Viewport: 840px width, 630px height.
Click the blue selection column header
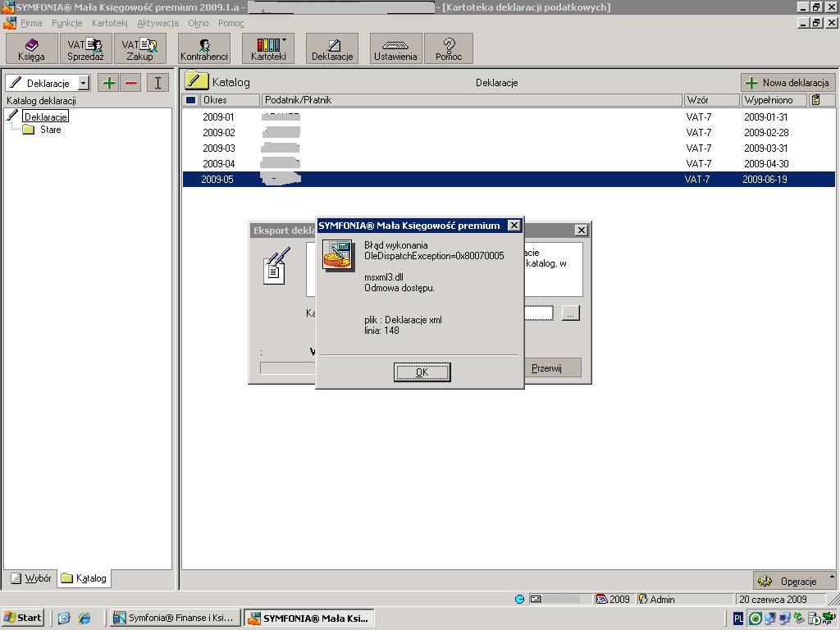(190, 99)
